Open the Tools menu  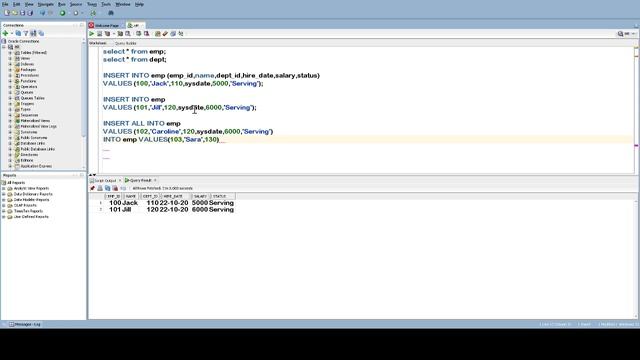106,4
